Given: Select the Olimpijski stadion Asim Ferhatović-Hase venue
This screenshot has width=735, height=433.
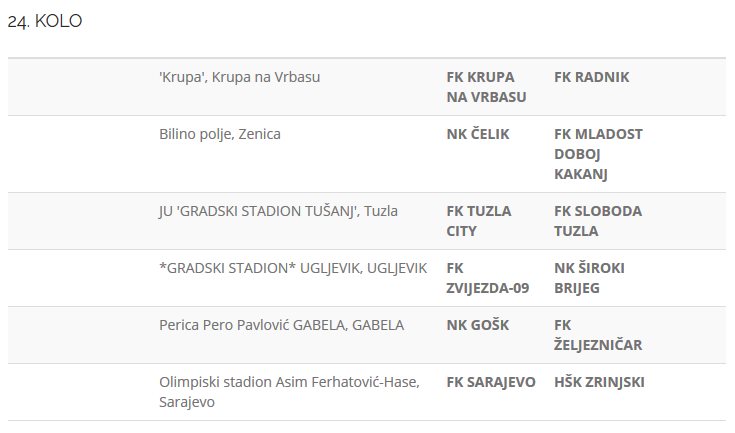Looking at the screenshot, I should pos(287,382).
